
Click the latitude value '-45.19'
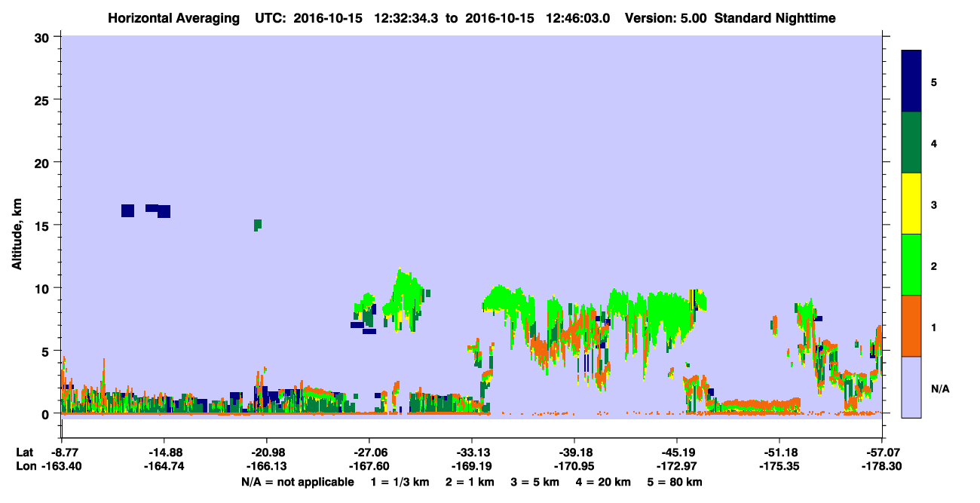click(x=677, y=452)
